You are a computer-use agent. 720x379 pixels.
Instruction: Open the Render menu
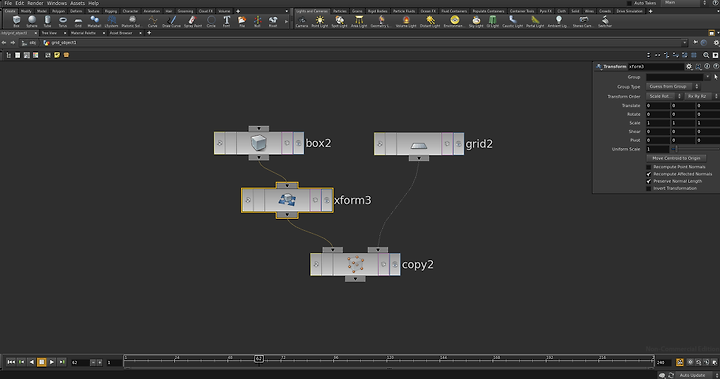pos(35,3)
